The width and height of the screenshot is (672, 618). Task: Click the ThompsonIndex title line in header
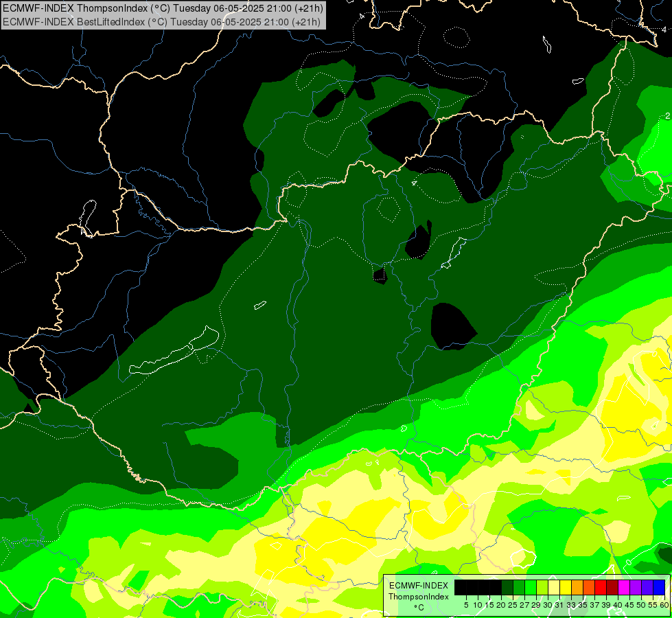163,8
